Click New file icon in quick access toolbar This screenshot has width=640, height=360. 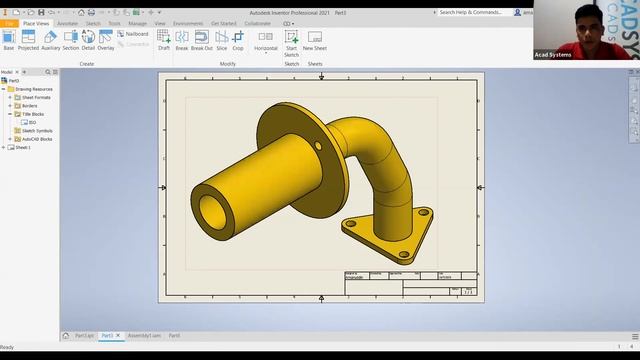point(16,13)
